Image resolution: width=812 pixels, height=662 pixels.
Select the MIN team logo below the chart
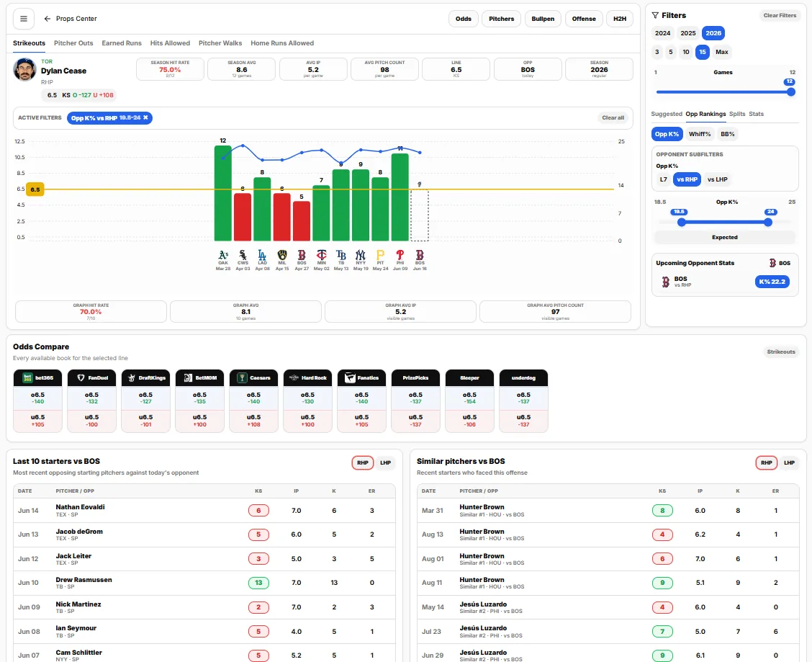(322, 255)
